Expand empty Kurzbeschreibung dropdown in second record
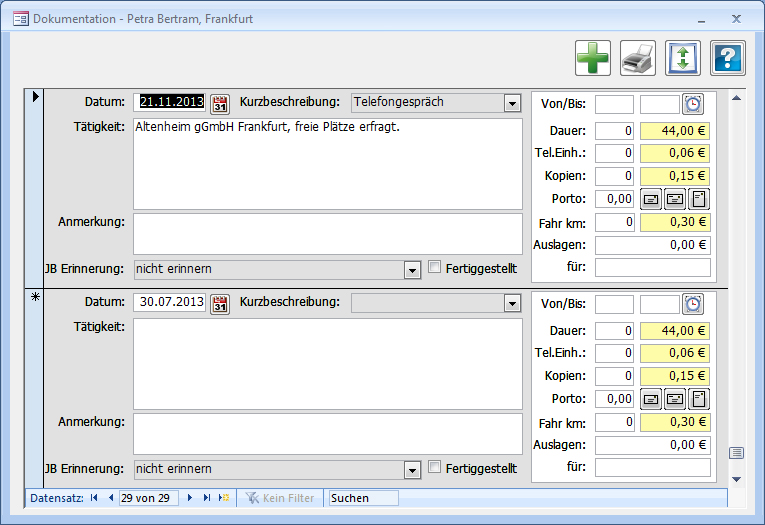This screenshot has width=765, height=525. (x=512, y=303)
